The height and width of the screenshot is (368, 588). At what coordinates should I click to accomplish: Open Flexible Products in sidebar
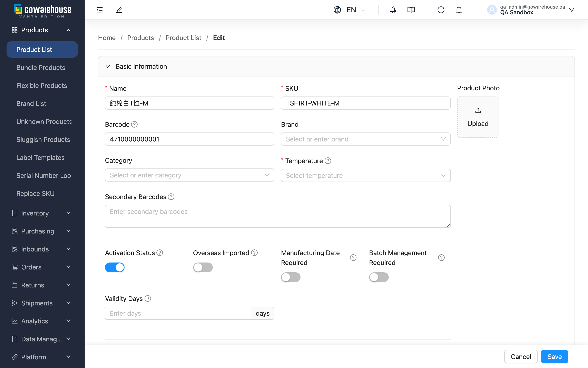coord(42,85)
